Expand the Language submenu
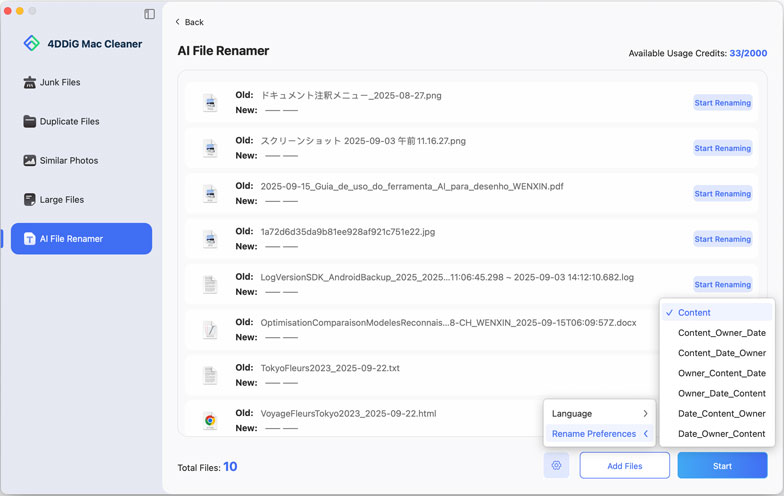Screen dimensions: 784x496 (600, 413)
